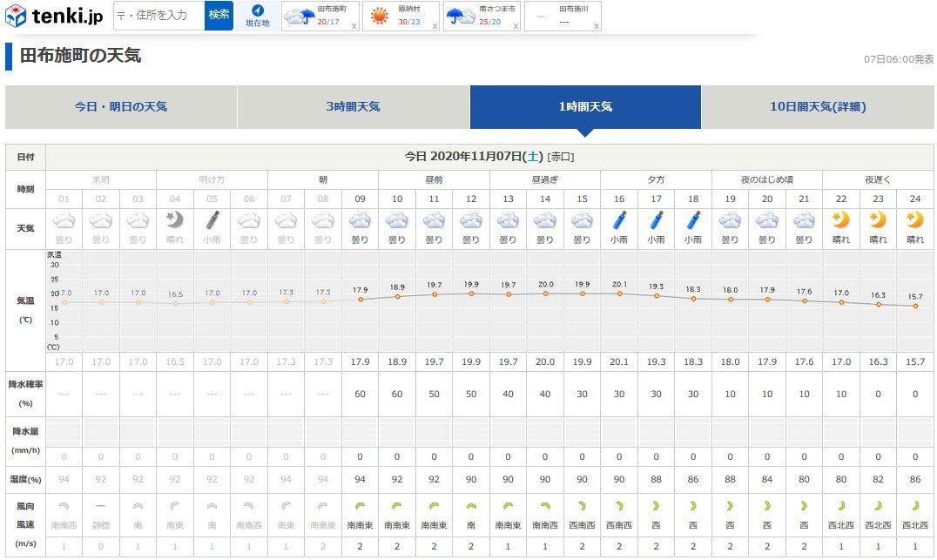Remove the 恩納村 shortcut with its x
The height and width of the screenshot is (560, 937).
pyautogui.click(x=435, y=26)
